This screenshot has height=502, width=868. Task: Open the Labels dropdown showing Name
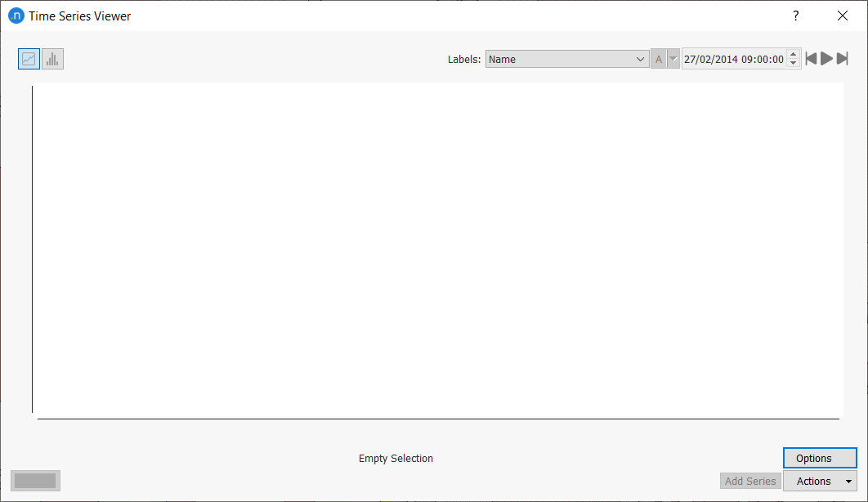pos(567,59)
